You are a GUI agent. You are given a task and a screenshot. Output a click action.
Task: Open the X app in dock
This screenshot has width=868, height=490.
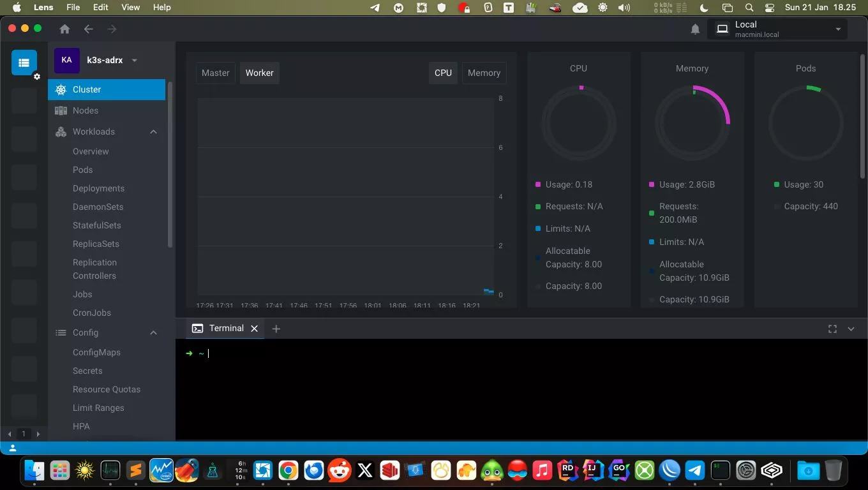click(x=364, y=471)
